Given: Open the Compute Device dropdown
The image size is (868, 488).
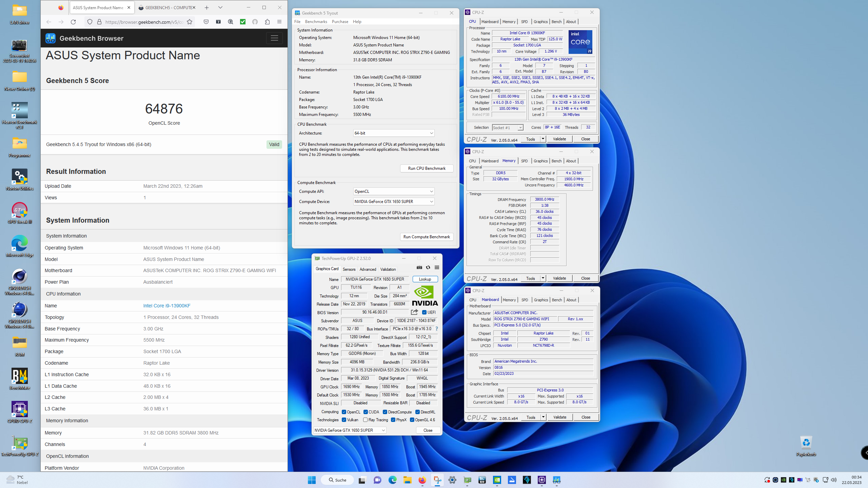Looking at the screenshot, I should click(x=394, y=201).
